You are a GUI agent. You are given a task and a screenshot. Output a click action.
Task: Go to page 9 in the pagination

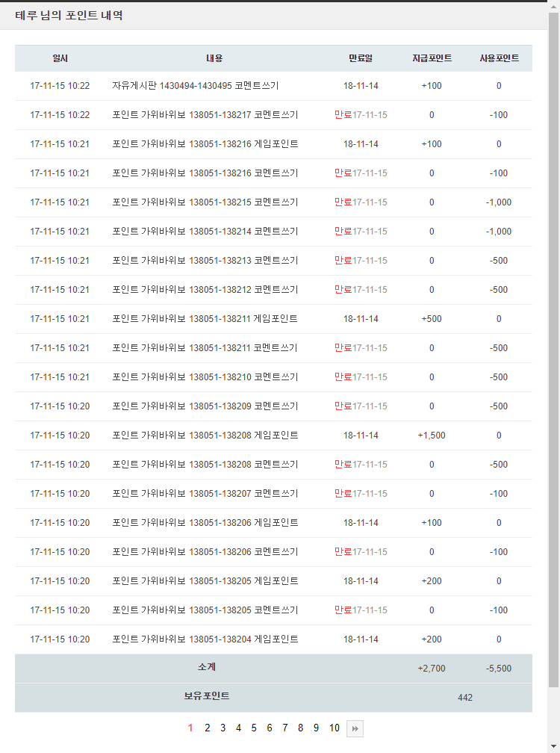(316, 728)
